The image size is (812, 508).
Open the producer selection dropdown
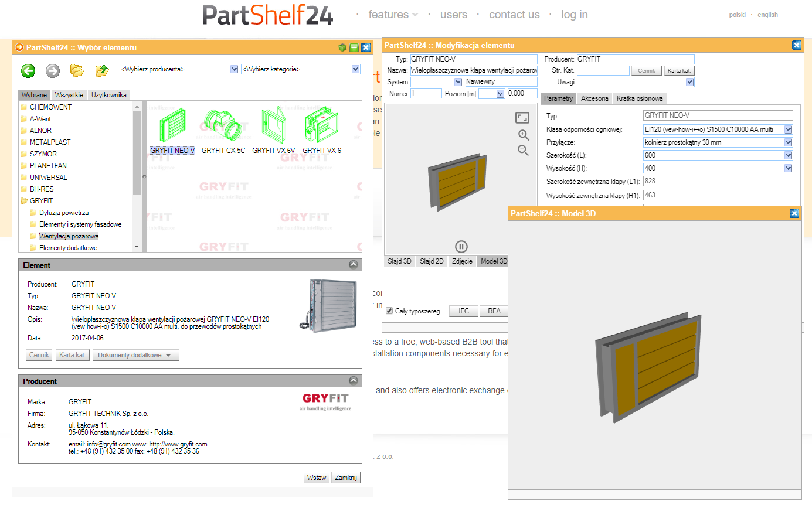179,69
